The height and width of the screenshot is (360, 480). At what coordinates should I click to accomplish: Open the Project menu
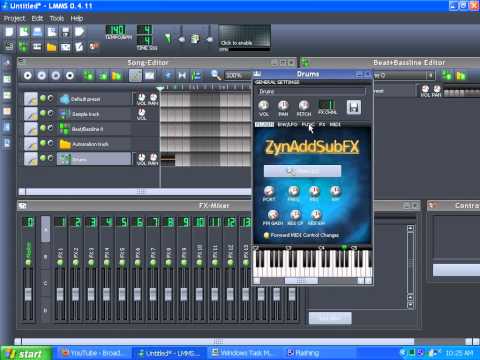14,18
